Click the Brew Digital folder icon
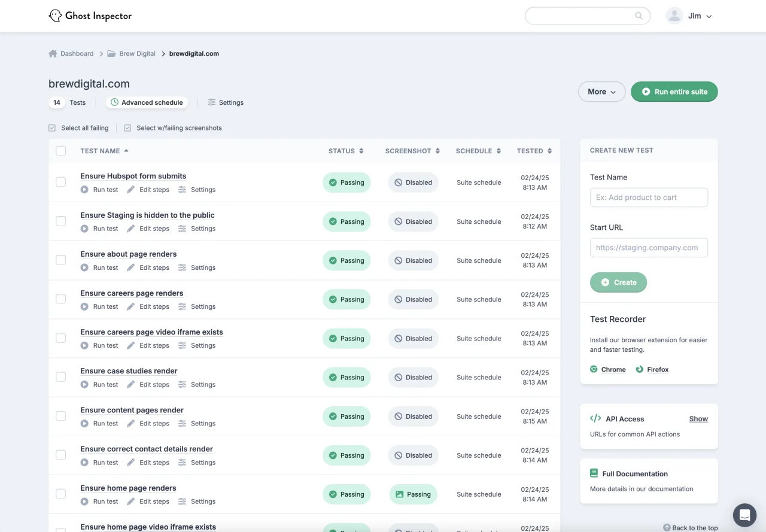 point(111,54)
